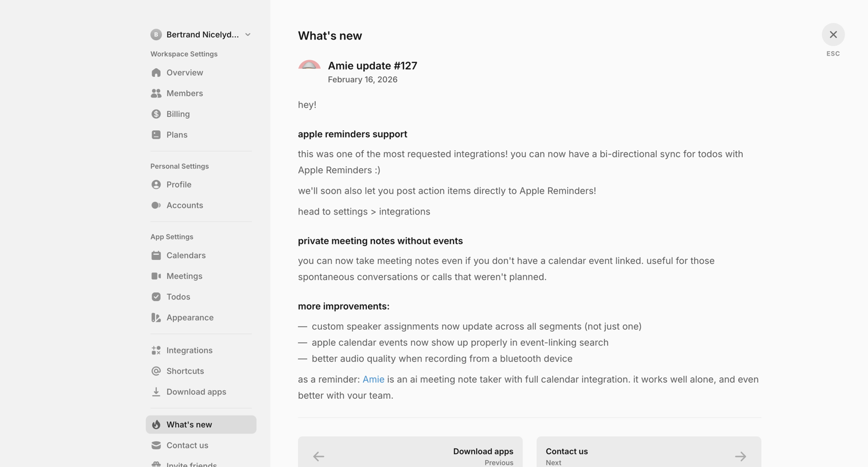The height and width of the screenshot is (467, 868).
Task: Open the Contact us sidebar item
Action: pos(201,445)
